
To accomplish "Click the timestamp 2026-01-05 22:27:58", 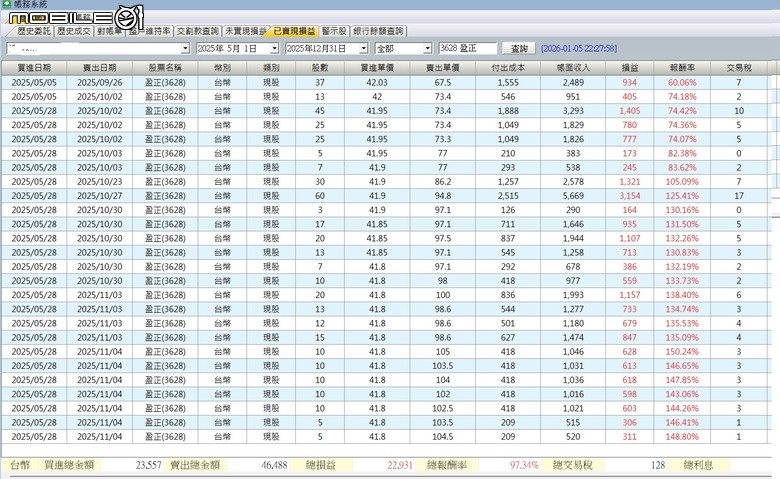I will coord(579,48).
